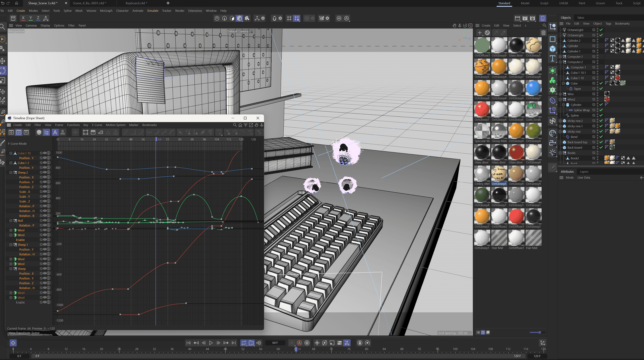This screenshot has height=360, width=644.
Task: Click the Record Active Objects keyframe button
Action: click(292, 343)
